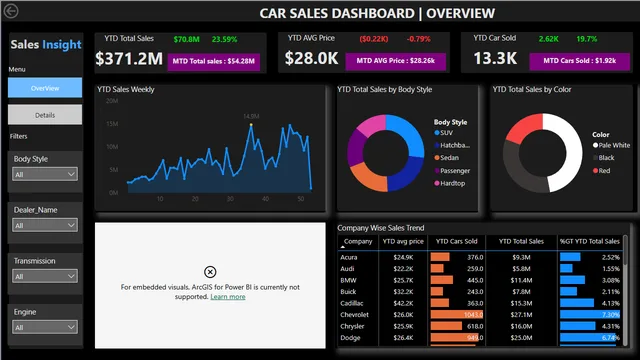The width and height of the screenshot is (640, 360).
Task: Click the Hardtop legend swatch
Action: coord(437,183)
